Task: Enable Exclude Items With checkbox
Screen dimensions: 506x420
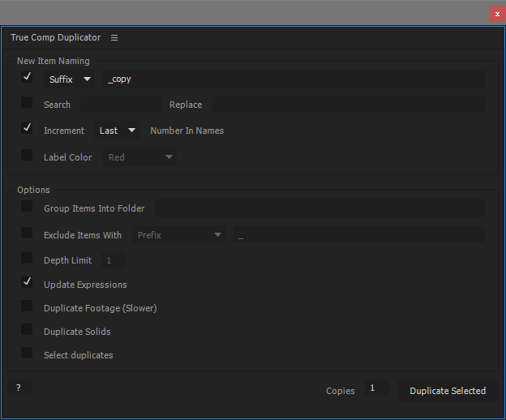Action: [27, 233]
